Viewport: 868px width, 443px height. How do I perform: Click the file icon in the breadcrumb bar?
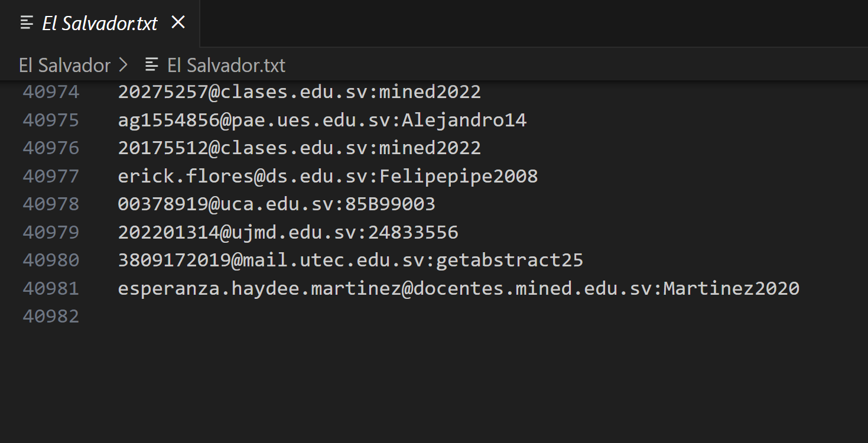tap(152, 65)
